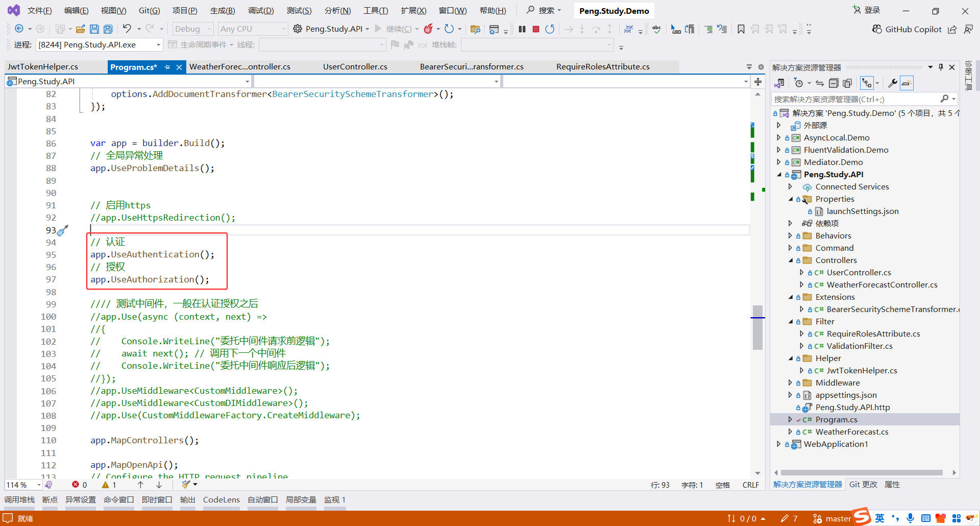The height and width of the screenshot is (526, 980).
Task: Click the GitHub Copilot icon
Action: pos(877,29)
